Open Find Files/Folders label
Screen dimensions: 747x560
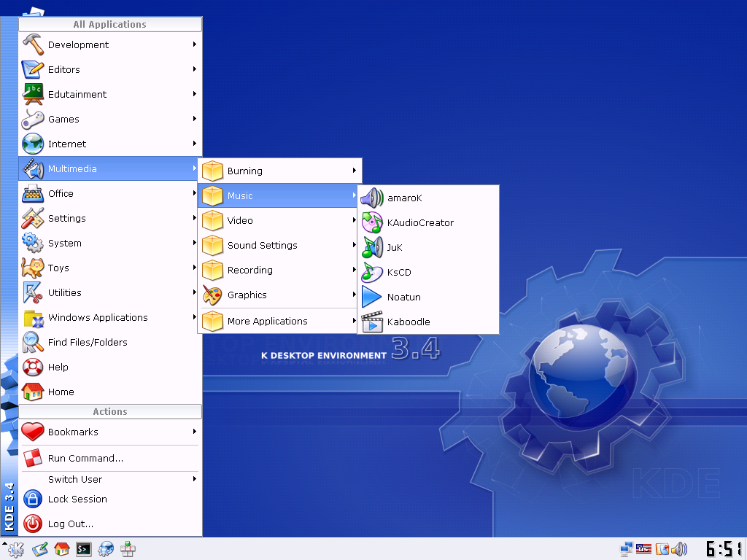88,343
